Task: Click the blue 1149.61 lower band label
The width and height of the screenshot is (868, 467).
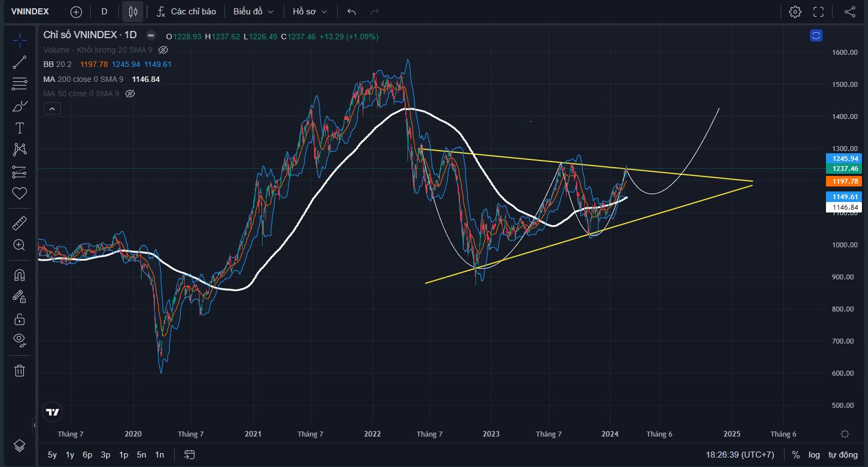Action: coord(844,196)
